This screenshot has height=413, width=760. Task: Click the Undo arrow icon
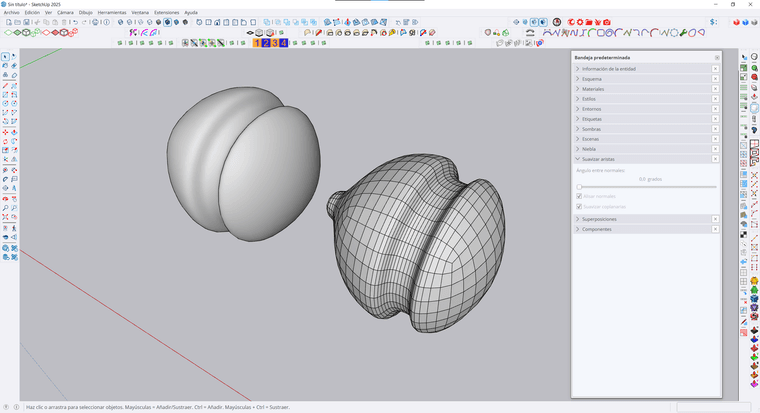[x=76, y=22]
